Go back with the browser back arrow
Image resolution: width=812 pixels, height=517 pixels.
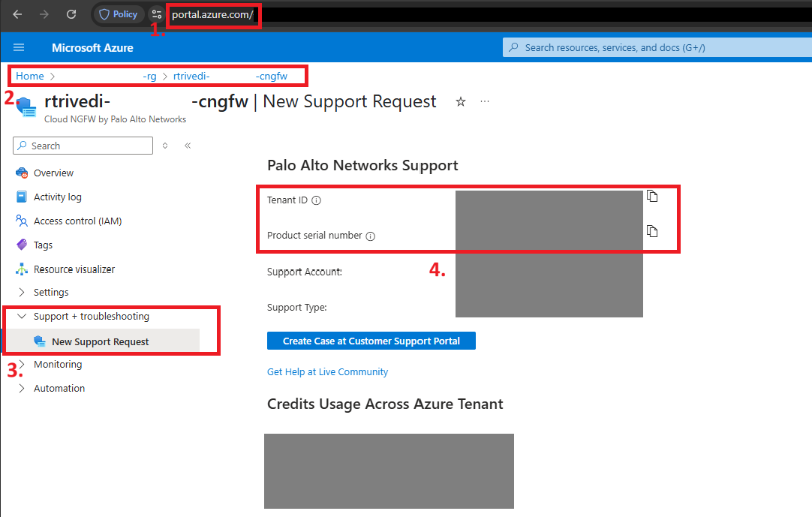[17, 14]
